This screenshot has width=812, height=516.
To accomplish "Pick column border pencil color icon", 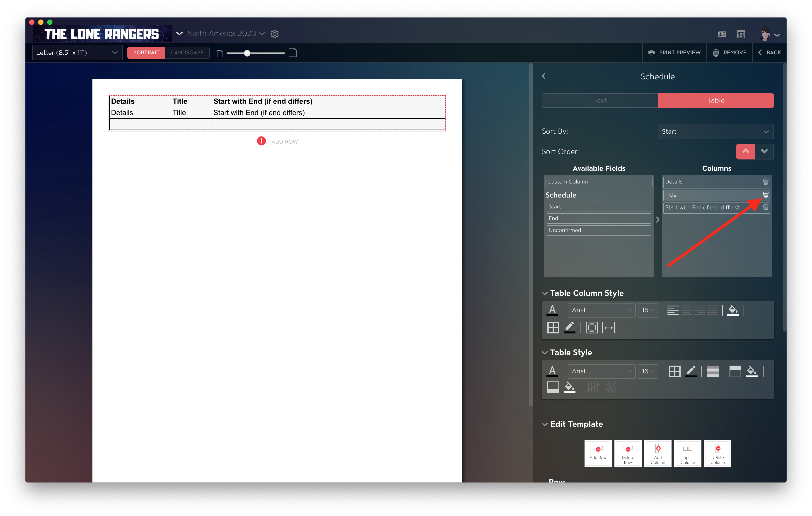I will (569, 328).
